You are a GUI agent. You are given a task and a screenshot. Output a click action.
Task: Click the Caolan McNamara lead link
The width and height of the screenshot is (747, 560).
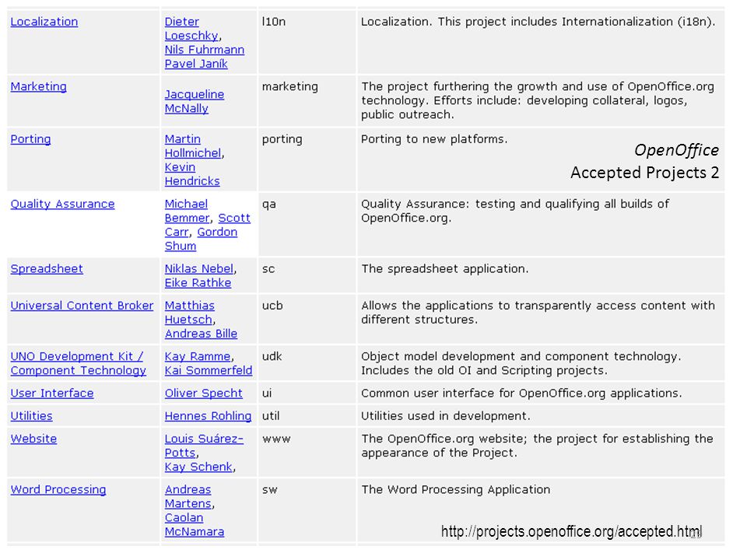pyautogui.click(x=195, y=525)
